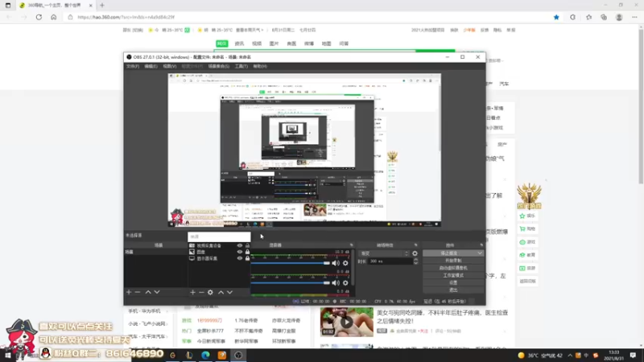Click browser refresh icon
Image resolution: width=644 pixels, height=362 pixels.
39,17
